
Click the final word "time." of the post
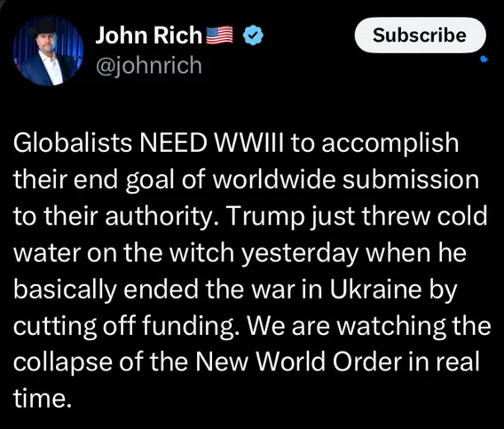[42, 399]
